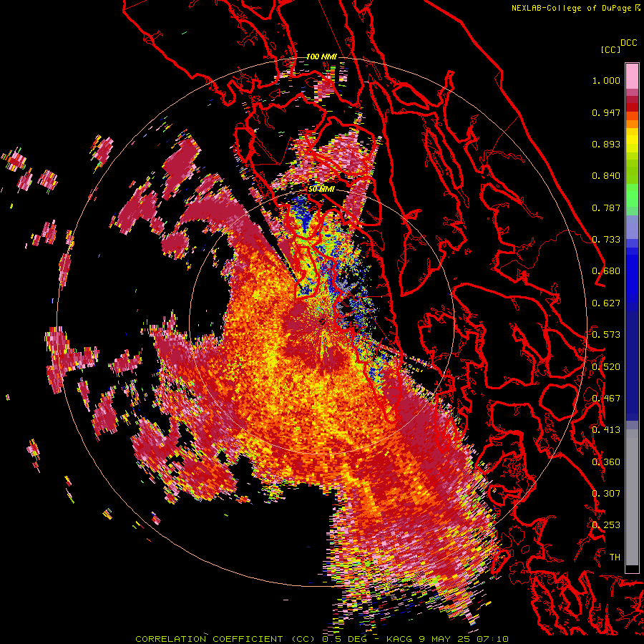The image size is (644, 644).
Task: Click the TH legend label
Action: click(x=615, y=557)
